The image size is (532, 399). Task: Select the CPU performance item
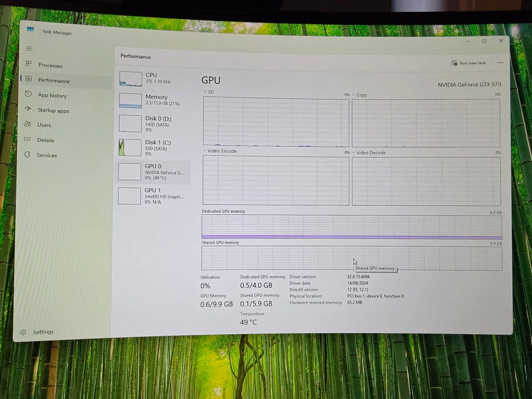pyautogui.click(x=154, y=78)
